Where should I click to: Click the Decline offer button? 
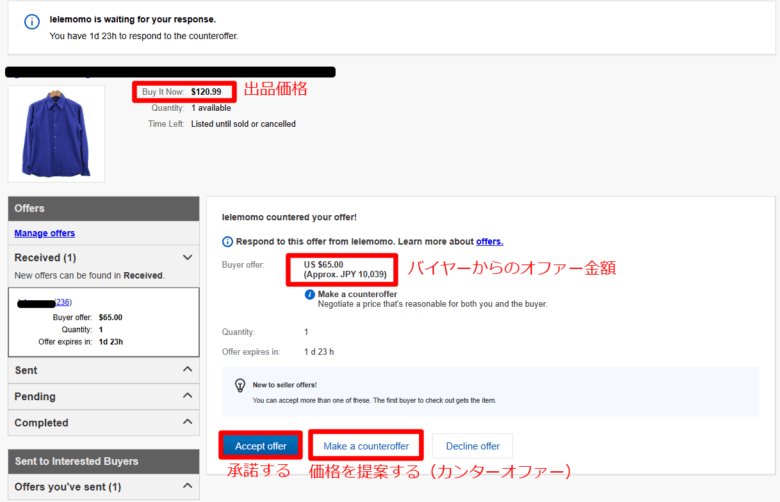pos(473,446)
